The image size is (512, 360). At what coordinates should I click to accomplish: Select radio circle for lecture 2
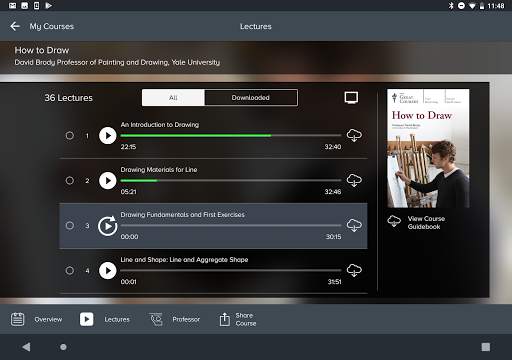[70, 181]
